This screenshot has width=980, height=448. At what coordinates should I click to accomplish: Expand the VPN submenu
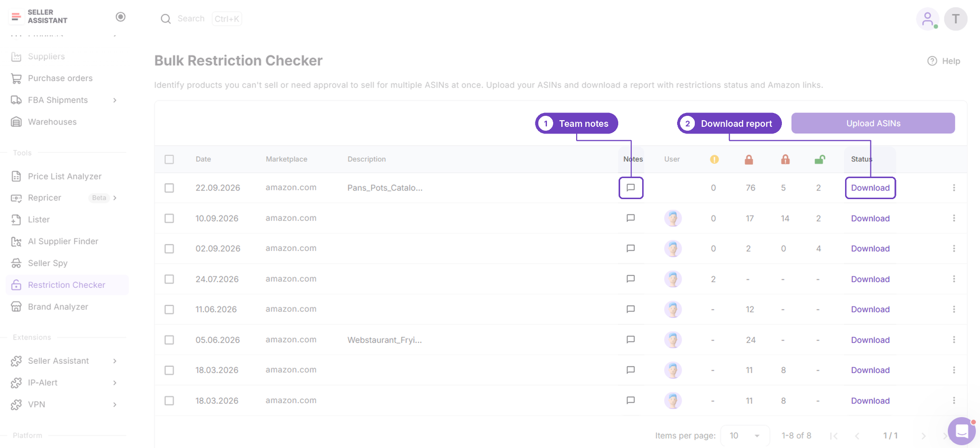pos(115,404)
